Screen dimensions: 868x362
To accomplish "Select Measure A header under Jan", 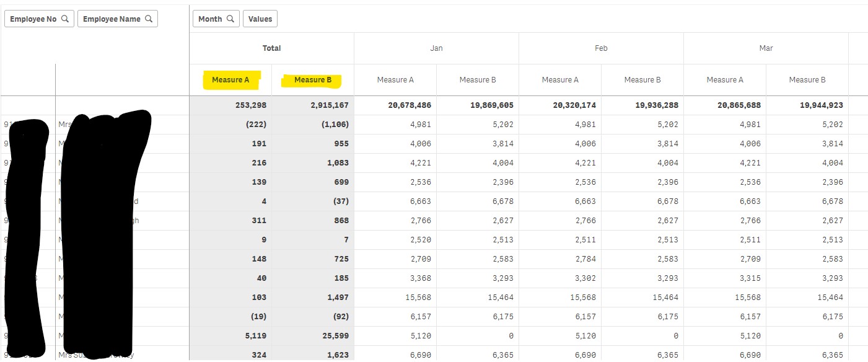I will (395, 80).
